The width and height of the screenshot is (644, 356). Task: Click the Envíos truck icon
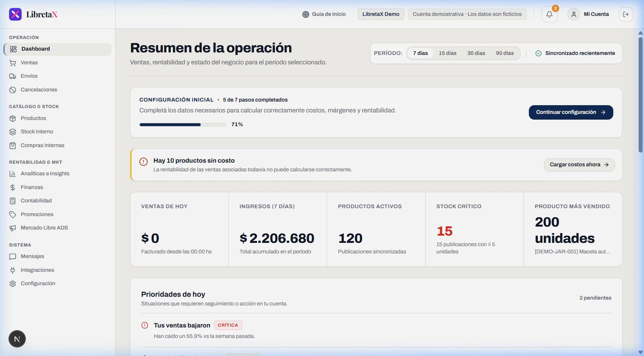click(13, 76)
